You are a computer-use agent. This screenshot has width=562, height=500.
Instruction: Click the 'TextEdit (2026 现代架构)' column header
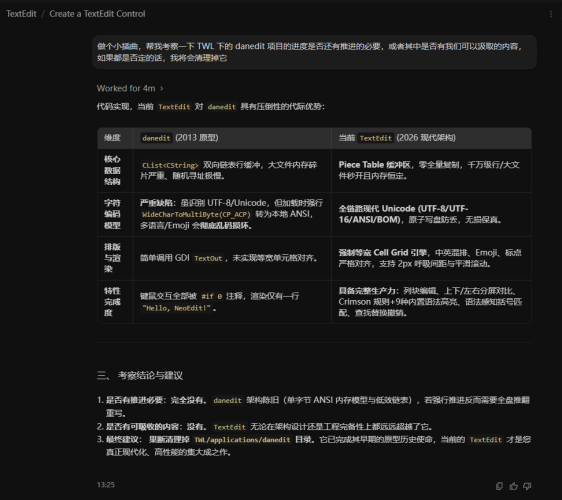[432, 138]
